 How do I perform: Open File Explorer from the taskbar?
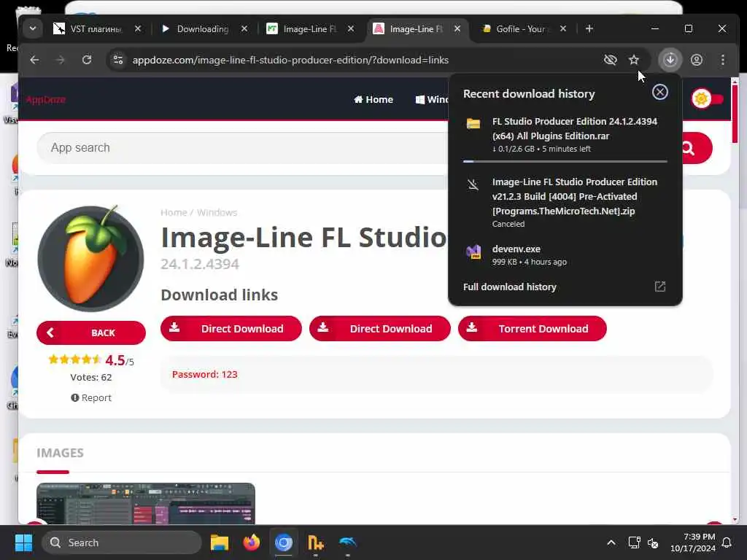(x=220, y=542)
